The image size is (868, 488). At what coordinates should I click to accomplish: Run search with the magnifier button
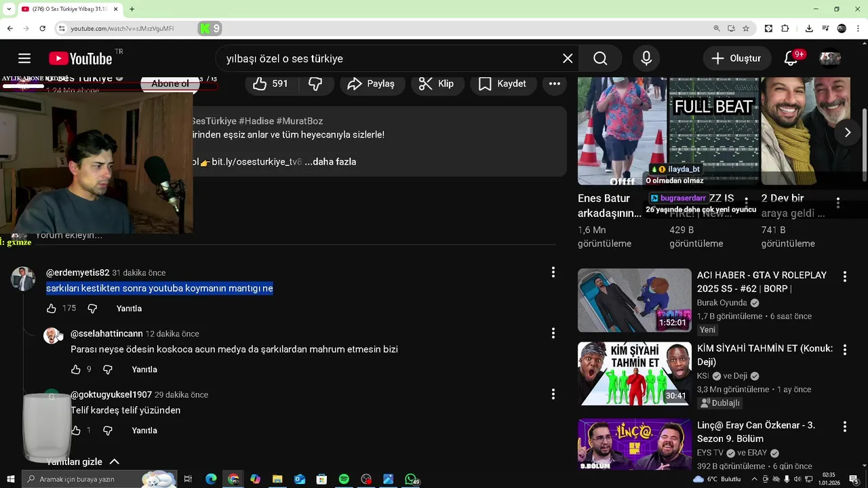(x=600, y=58)
